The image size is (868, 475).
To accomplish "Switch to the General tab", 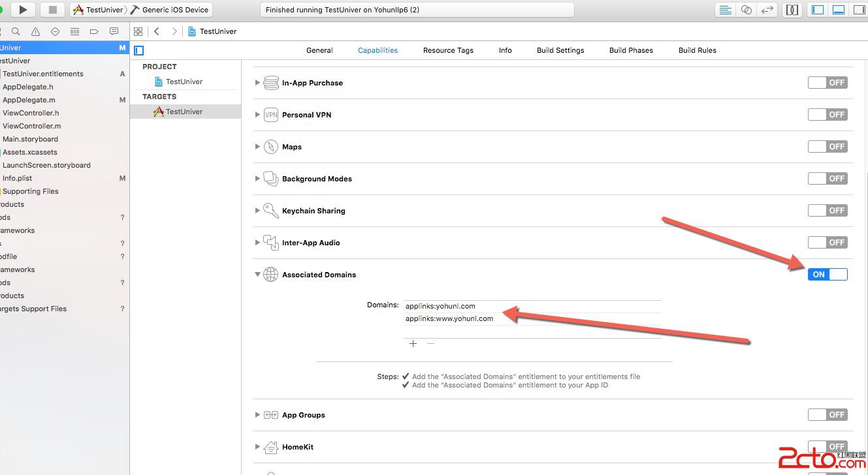I will coord(319,50).
